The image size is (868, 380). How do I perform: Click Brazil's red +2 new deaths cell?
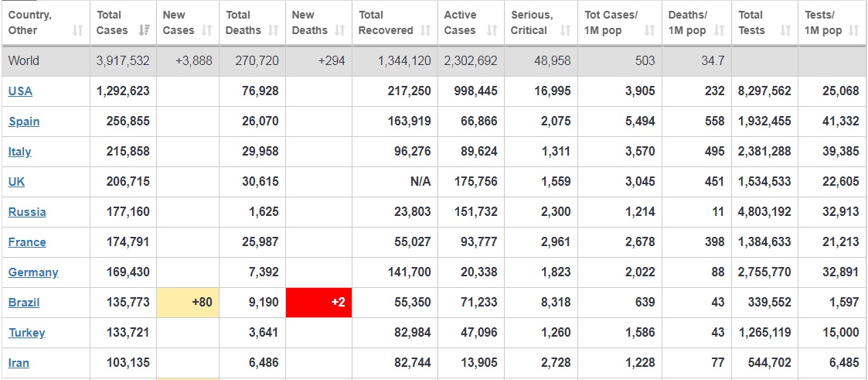[318, 302]
